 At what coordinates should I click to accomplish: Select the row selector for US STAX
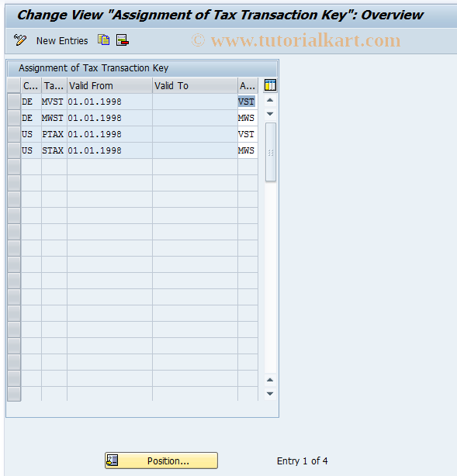click(14, 150)
